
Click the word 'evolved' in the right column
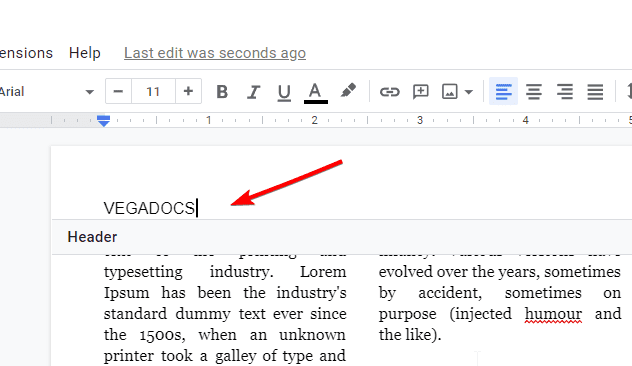point(405,272)
